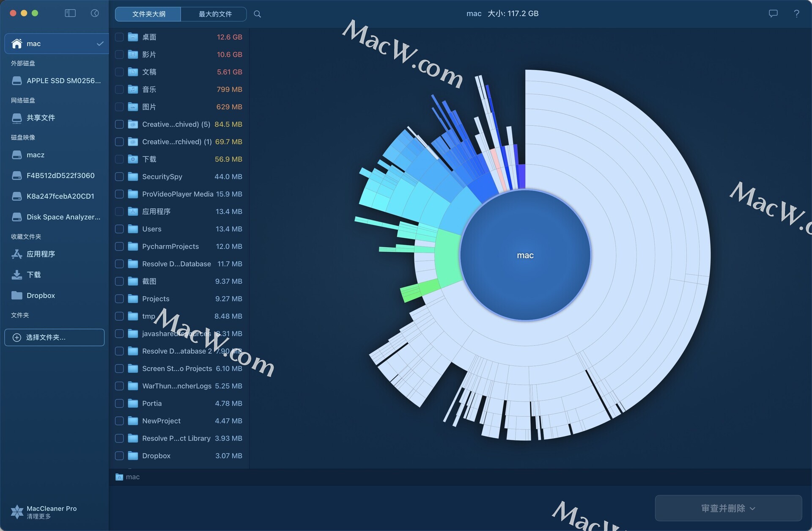Viewport: 812px width, 531px height.
Task: Click the 下载 folder icon in list
Action: pyautogui.click(x=133, y=159)
